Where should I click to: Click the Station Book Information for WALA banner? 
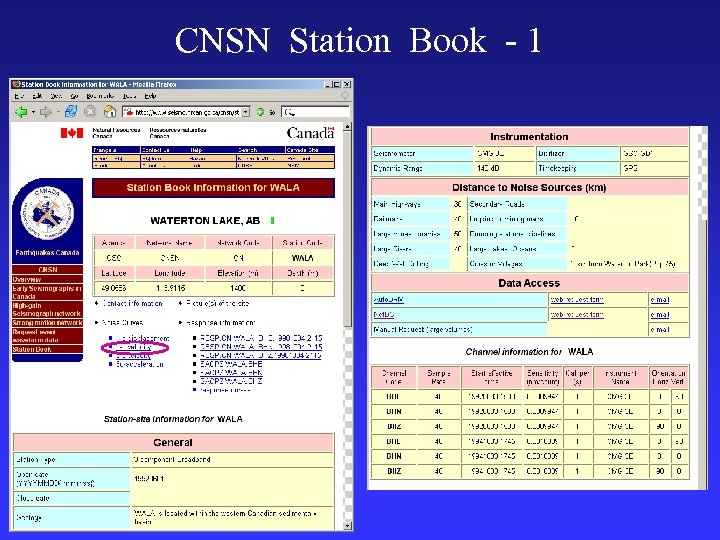click(214, 188)
